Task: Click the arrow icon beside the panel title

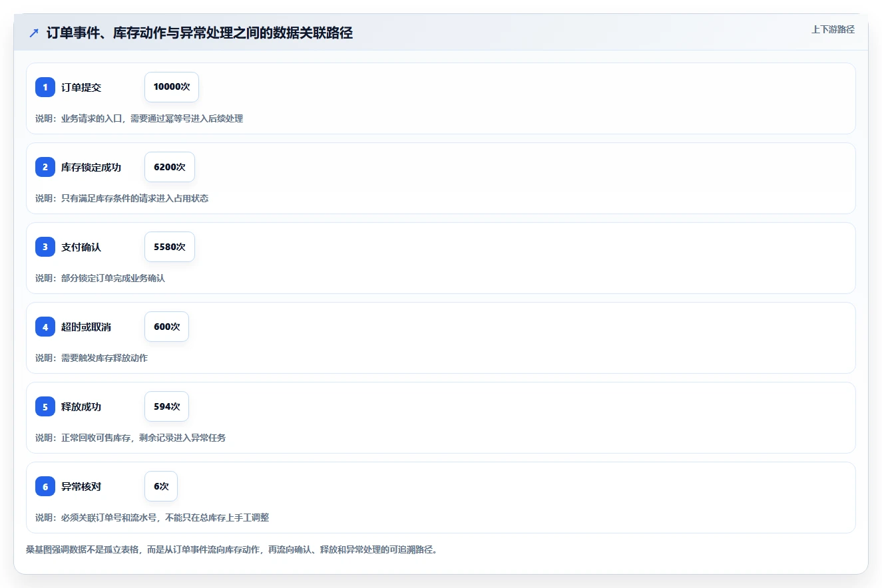Action: click(34, 33)
